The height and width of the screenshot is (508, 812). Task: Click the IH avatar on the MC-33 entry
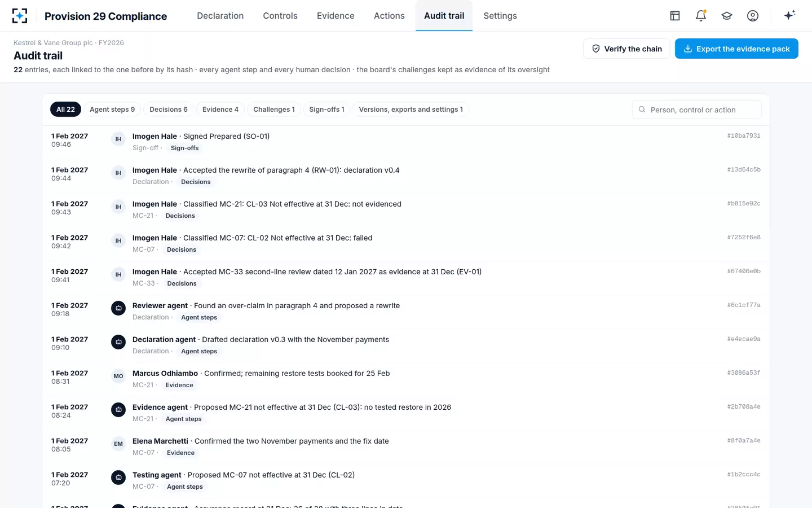118,274
